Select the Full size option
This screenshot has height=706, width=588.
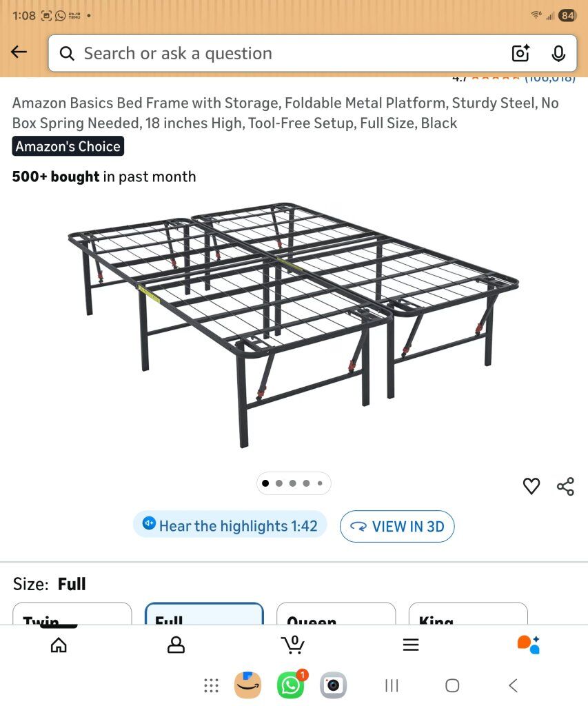click(204, 614)
